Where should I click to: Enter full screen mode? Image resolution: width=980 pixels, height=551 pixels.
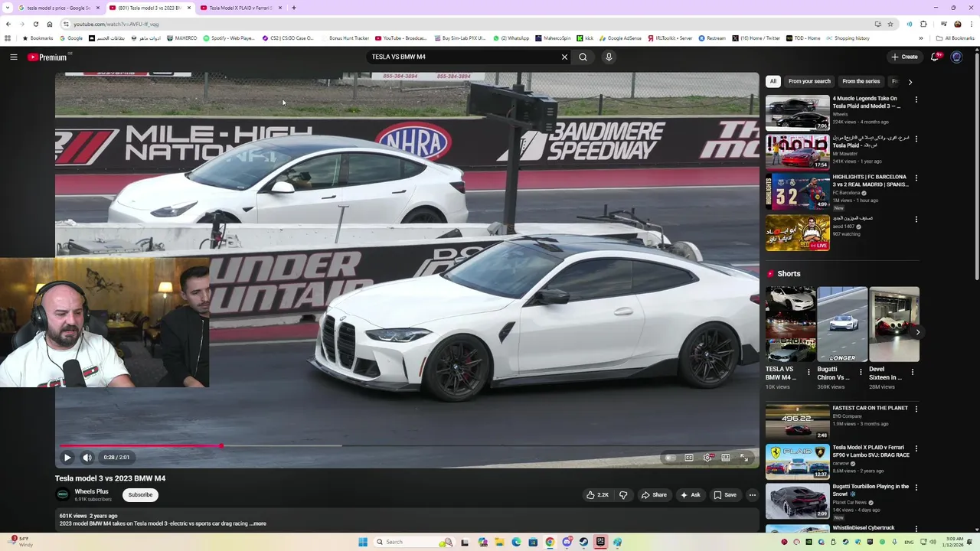[744, 458]
